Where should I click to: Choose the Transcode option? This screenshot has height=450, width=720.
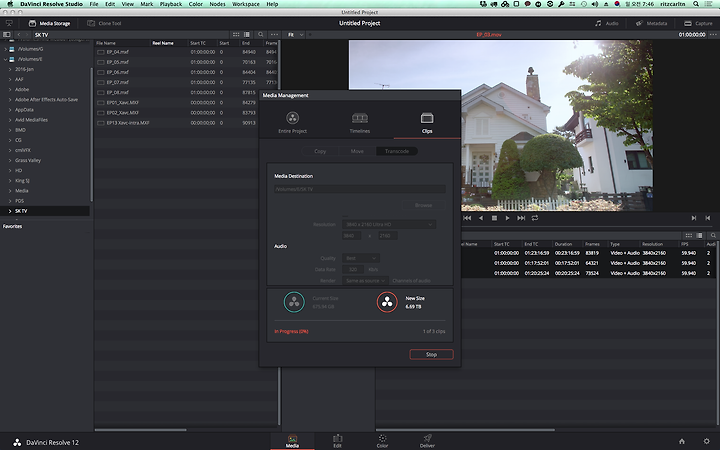point(397,151)
